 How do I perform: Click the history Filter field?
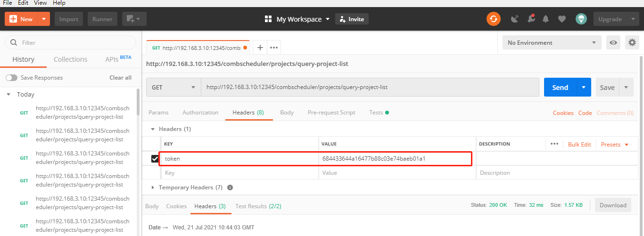(71, 42)
